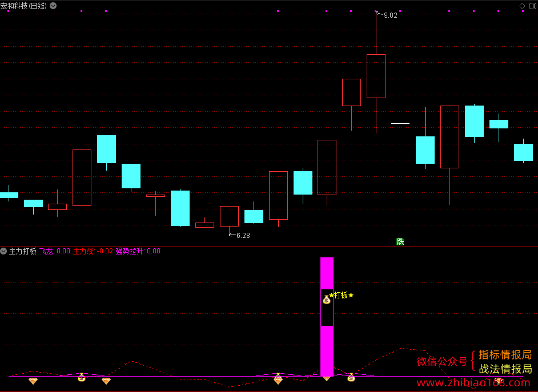The height and width of the screenshot is (392, 538).
Task: Click the money bag icon right of magenta bar
Action: click(351, 377)
